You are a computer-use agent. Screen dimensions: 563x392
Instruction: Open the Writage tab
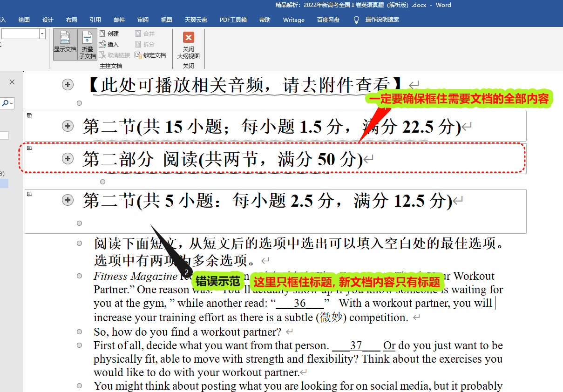(x=294, y=20)
